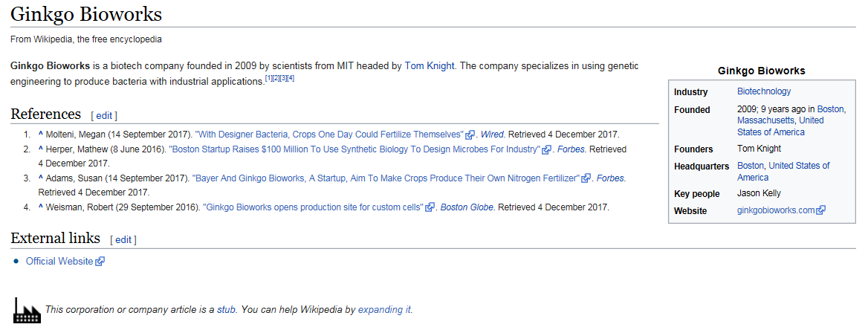868x330 pixels.
Task: Open Boston link in Headquarters row
Action: click(x=751, y=166)
